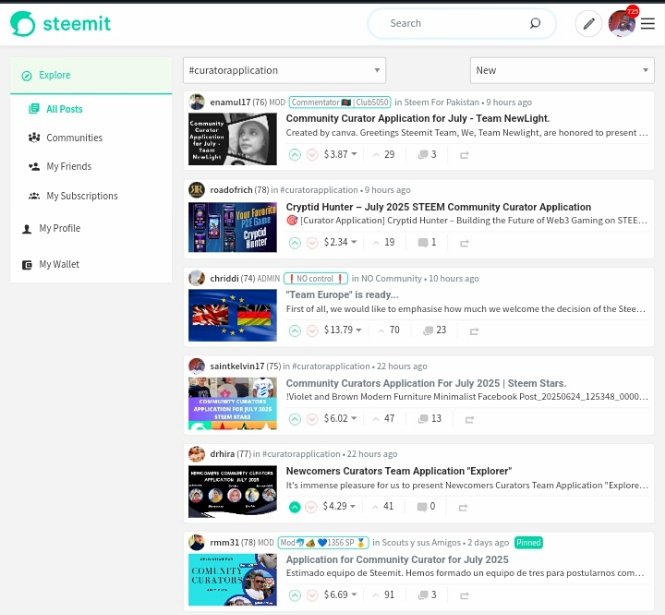Expand the $13.79 payout details

pos(342,330)
